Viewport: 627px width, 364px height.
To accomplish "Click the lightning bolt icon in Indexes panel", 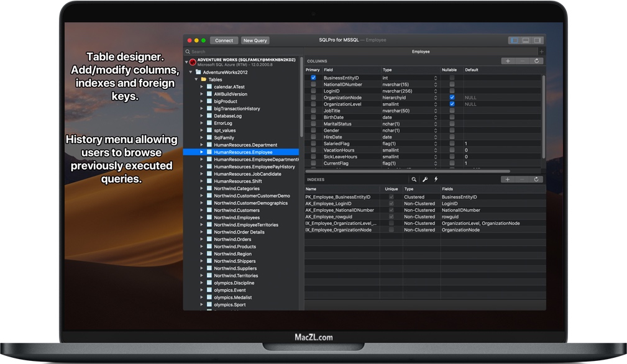I will (x=436, y=180).
